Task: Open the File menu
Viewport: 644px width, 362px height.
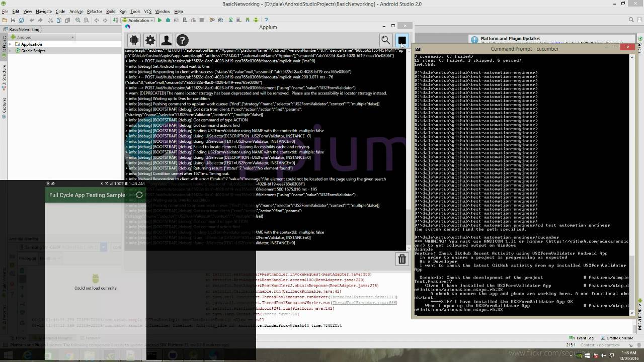Action: [x=5, y=11]
